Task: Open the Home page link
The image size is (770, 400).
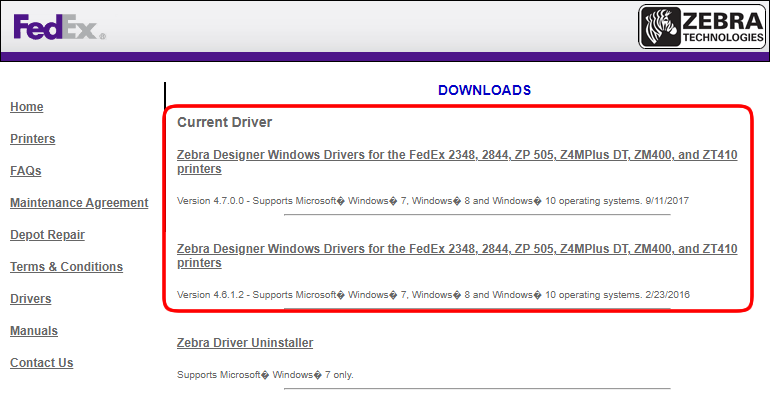Action: pyautogui.click(x=27, y=107)
